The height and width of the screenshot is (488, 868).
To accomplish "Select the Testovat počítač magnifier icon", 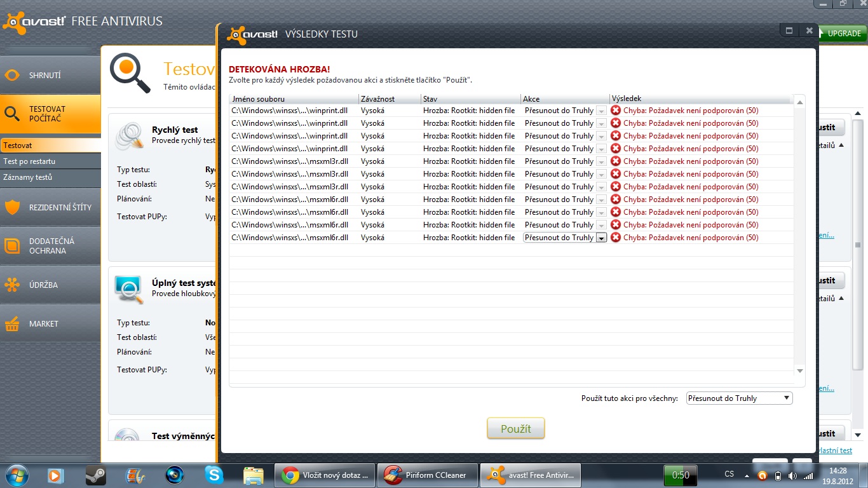I will click(x=12, y=114).
